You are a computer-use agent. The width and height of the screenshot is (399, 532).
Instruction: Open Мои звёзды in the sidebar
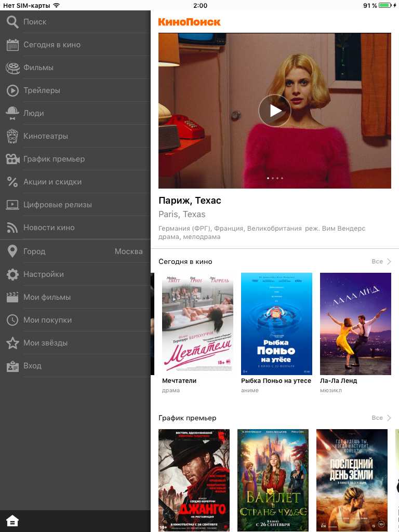click(75, 343)
